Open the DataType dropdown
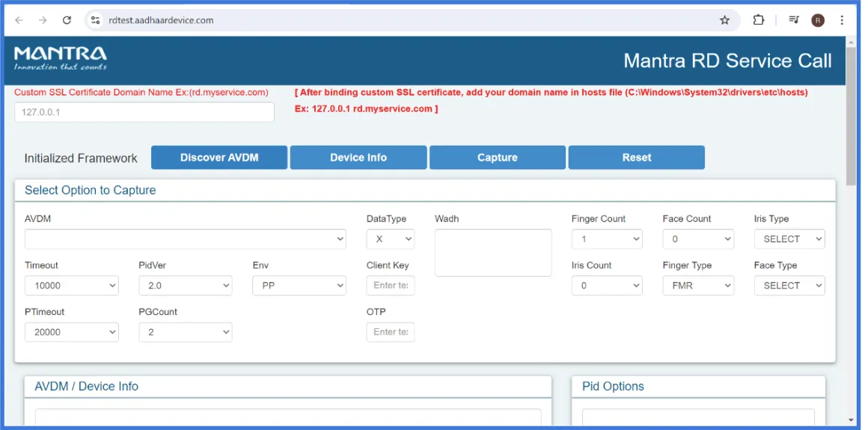Viewport: 868px width, 430px height. tap(391, 239)
